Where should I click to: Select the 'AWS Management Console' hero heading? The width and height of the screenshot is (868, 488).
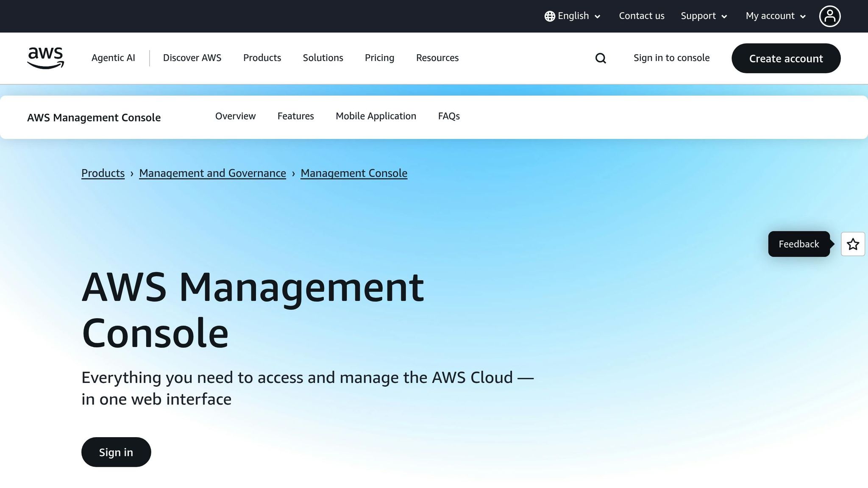tap(253, 310)
